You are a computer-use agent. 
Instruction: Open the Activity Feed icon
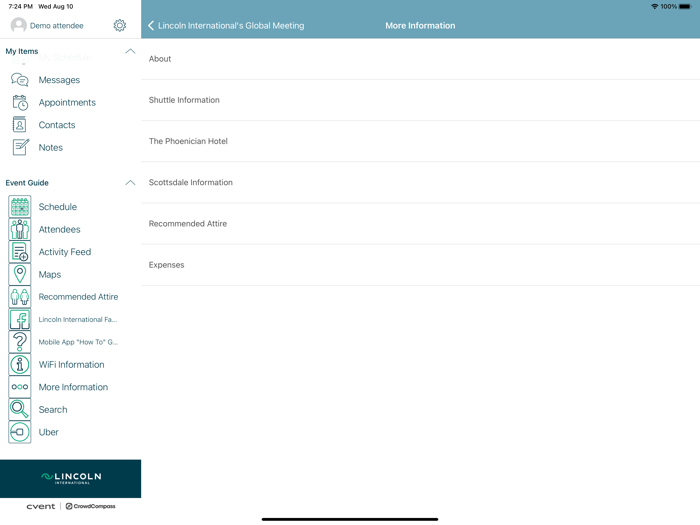(x=20, y=252)
